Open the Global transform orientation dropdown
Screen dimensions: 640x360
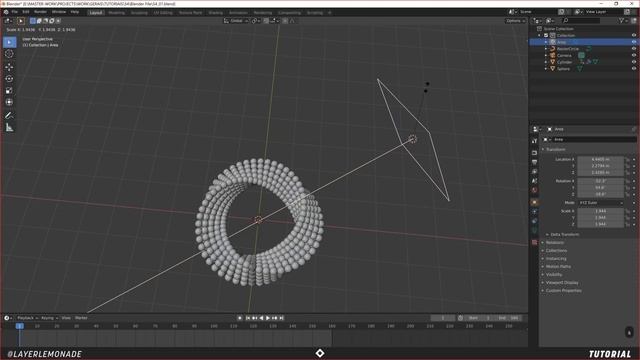point(236,21)
